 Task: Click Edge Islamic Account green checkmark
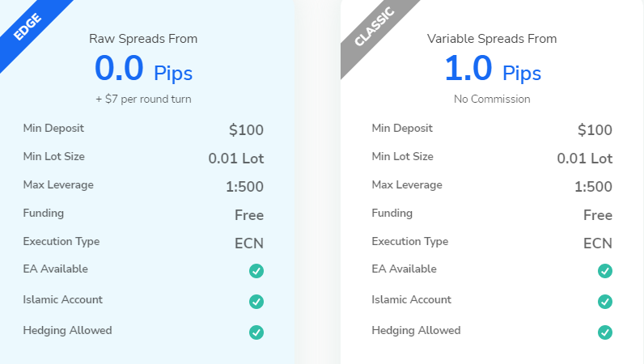256,302
